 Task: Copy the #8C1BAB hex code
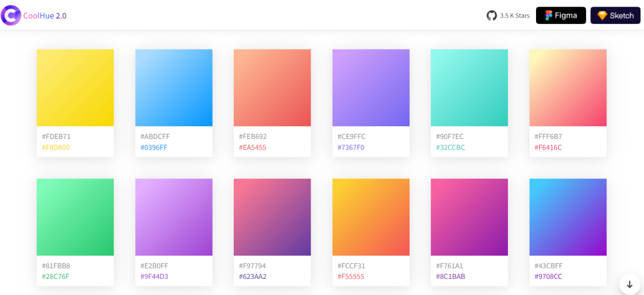point(451,277)
